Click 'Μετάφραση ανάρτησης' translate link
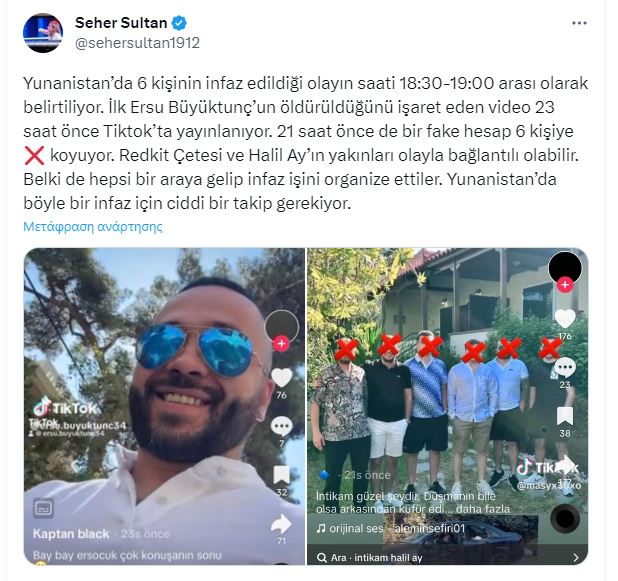 tap(93, 227)
